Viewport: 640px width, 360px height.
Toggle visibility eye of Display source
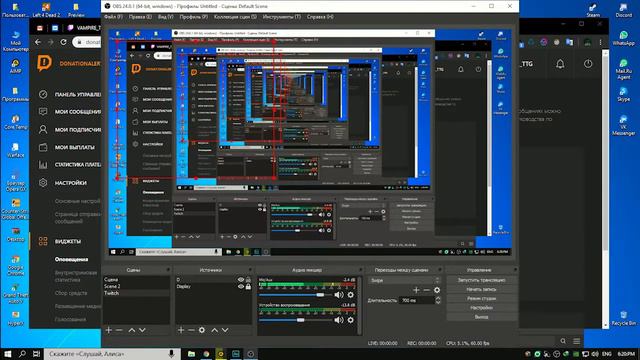pos(241,287)
